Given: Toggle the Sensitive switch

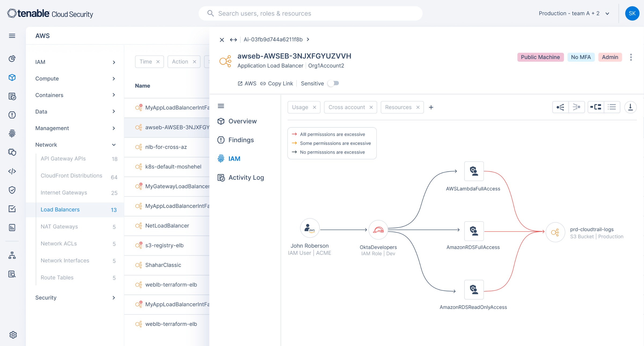Looking at the screenshot, I should click(x=334, y=83).
